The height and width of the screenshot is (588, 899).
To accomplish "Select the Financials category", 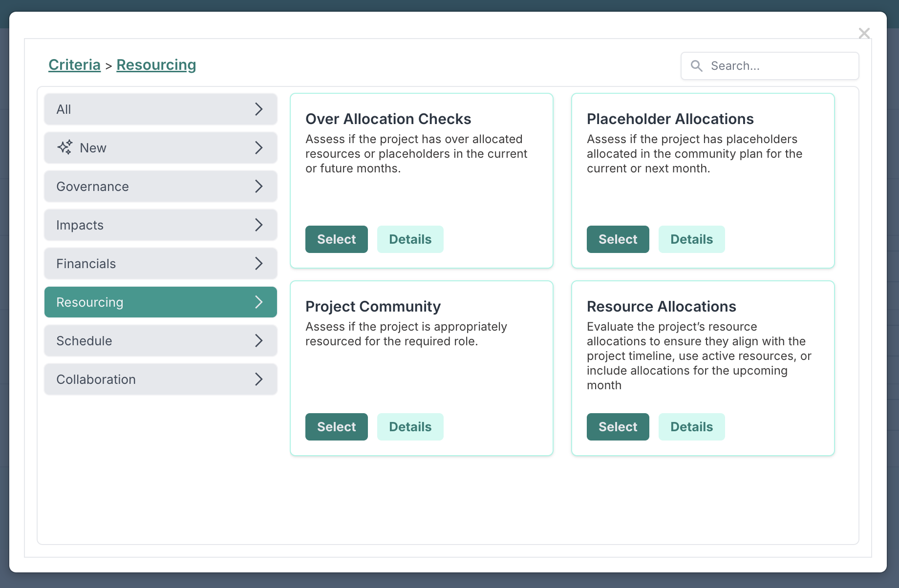I will point(161,264).
